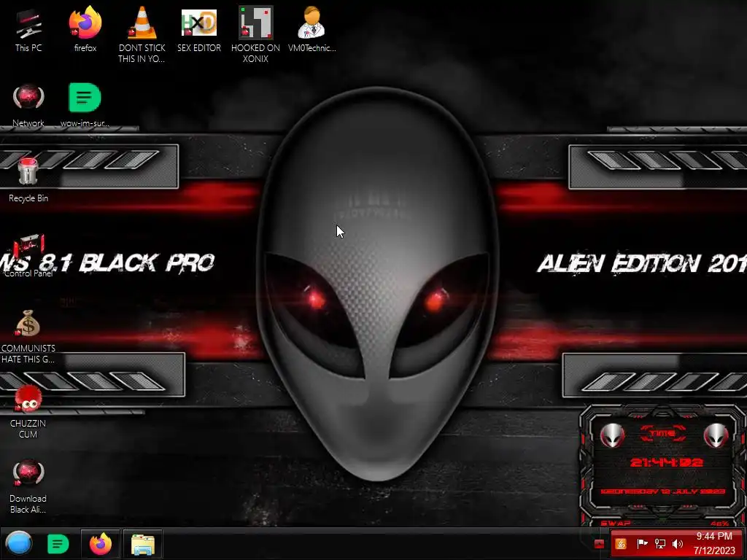The height and width of the screenshot is (560, 747).
Task: Click the orange Java tray icon
Action: coord(621,544)
